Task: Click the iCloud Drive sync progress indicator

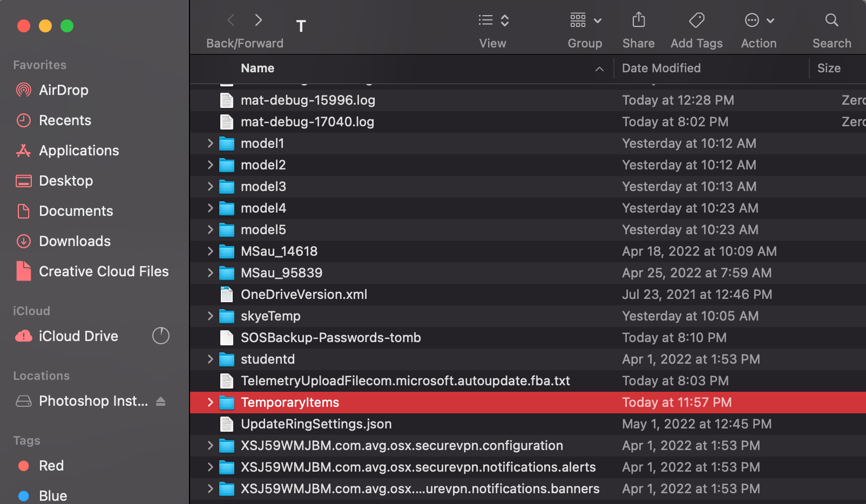Action: point(161,336)
